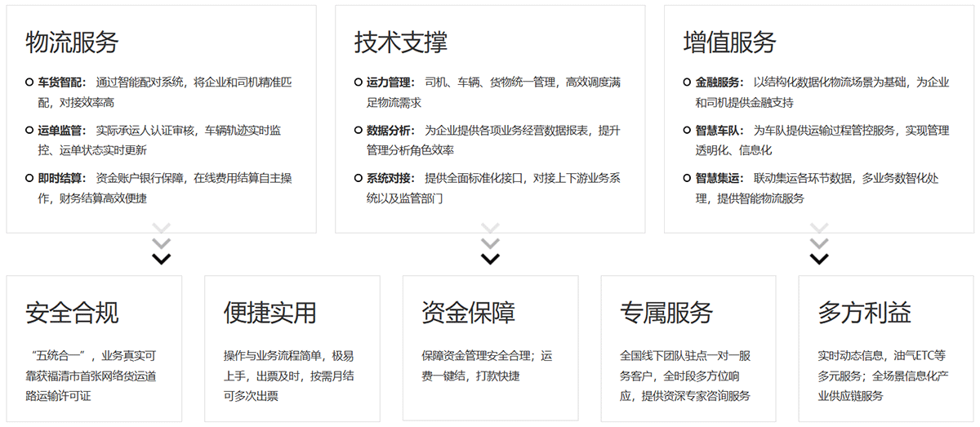
Task: Click the text 全国线下团队驻点一对一服
Action: click(684, 356)
